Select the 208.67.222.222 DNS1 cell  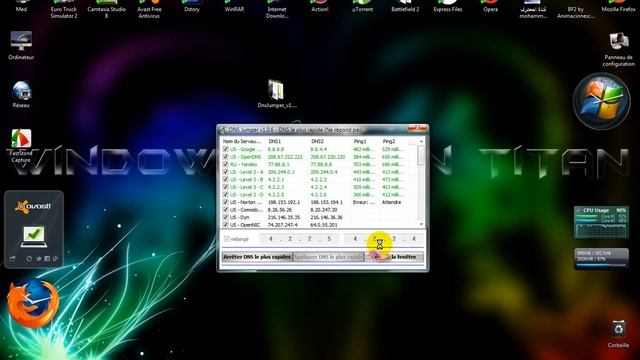pos(285,157)
